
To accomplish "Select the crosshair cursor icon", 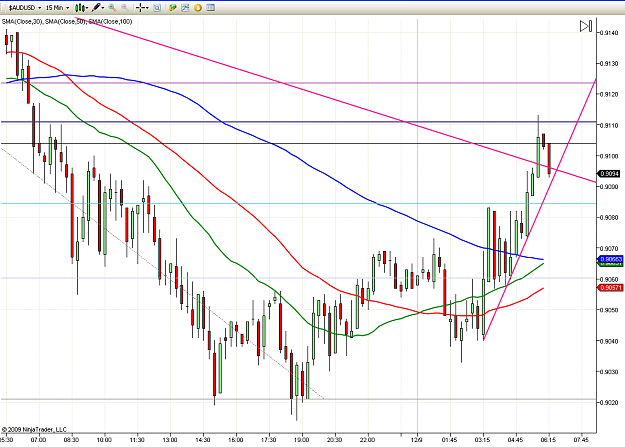I will click(140, 7).
